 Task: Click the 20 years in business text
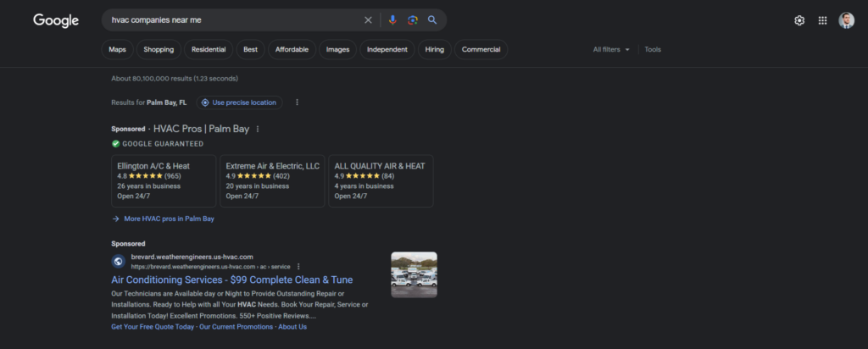click(x=258, y=186)
